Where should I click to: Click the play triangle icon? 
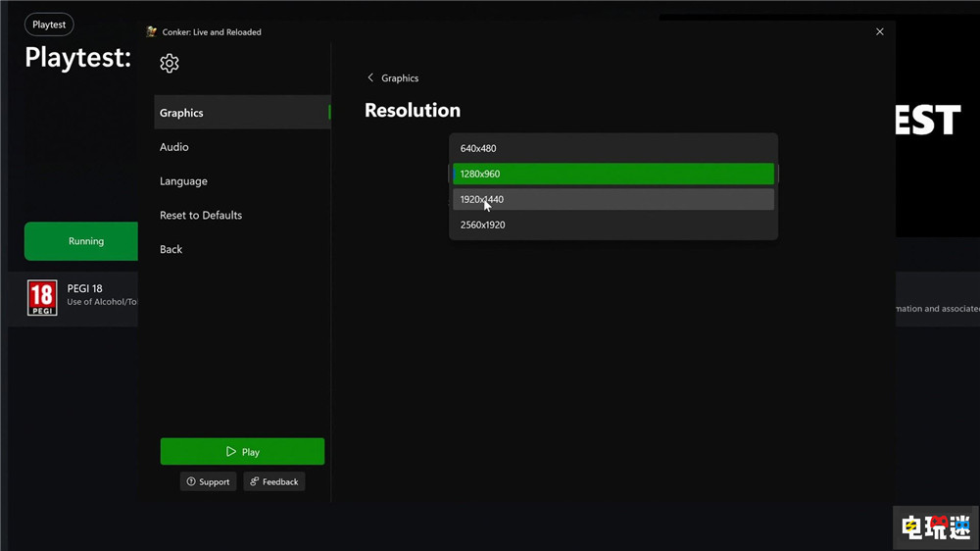pyautogui.click(x=230, y=452)
